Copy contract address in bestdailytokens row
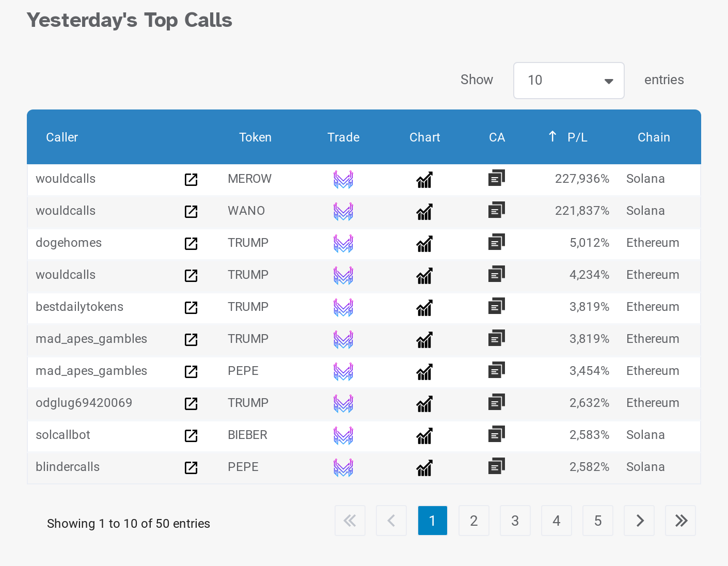The height and width of the screenshot is (566, 728). click(x=496, y=306)
